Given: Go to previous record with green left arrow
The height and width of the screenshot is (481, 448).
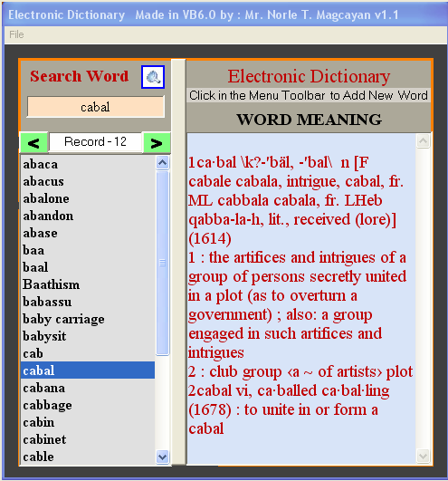Looking at the screenshot, I should (34, 143).
